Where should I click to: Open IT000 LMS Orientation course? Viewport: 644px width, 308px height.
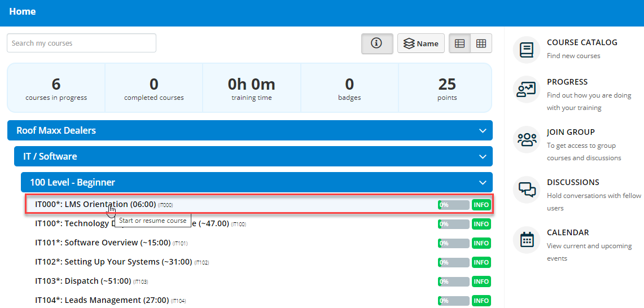(x=95, y=204)
